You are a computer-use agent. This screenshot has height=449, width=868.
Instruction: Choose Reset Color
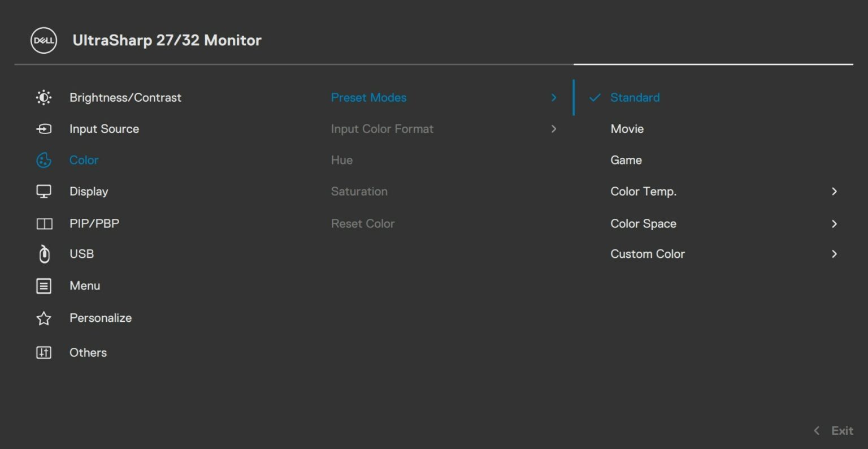coord(363,223)
